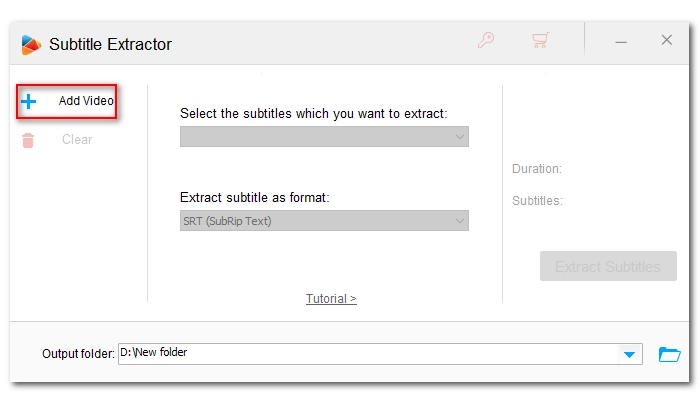Open the empty subtitle track combo box
The image size is (700, 405).
[324, 137]
